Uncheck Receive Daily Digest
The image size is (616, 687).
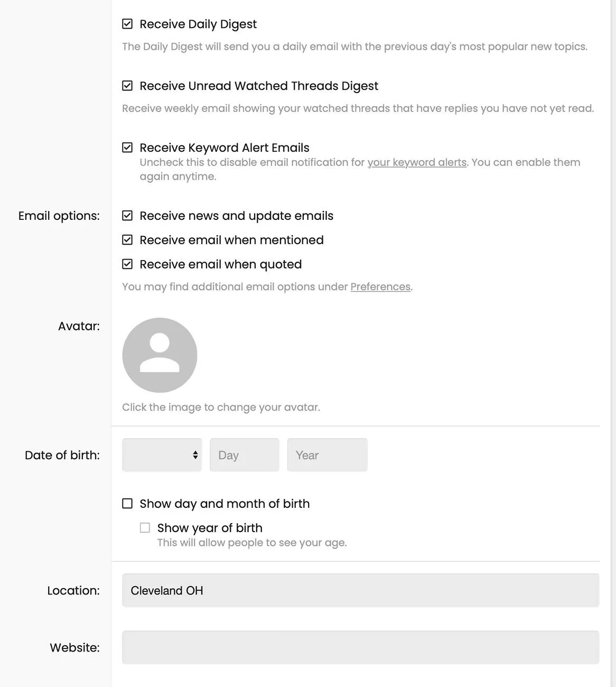point(127,24)
